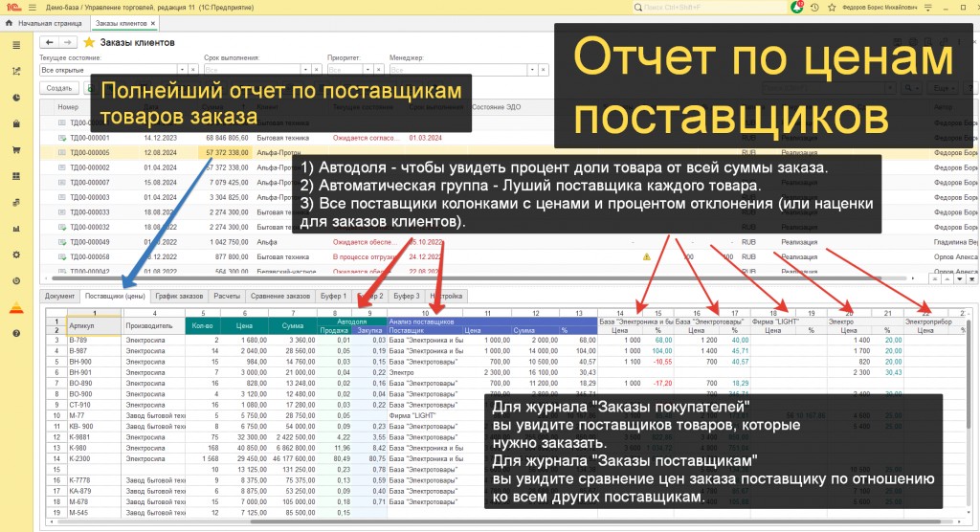Open the chart section icon in sidebar
980x532 pixels.
(x=16, y=71)
